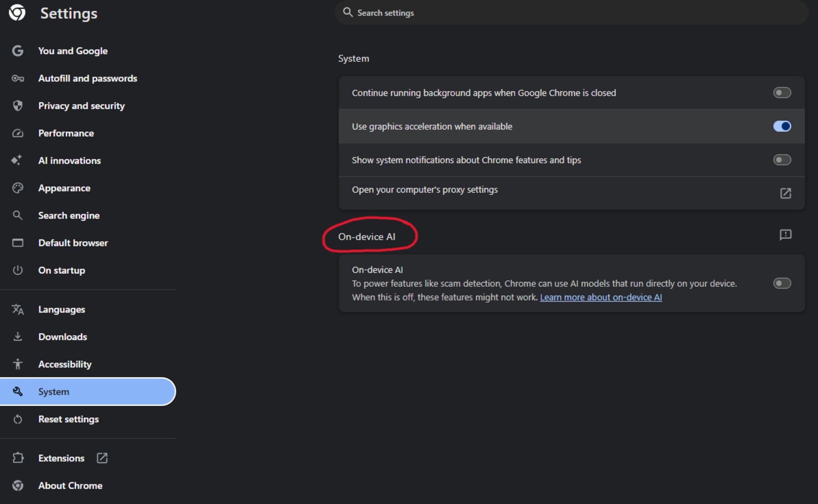Open Learn more about on-device AI link
Image resolution: width=818 pixels, height=504 pixels.
pyautogui.click(x=601, y=297)
